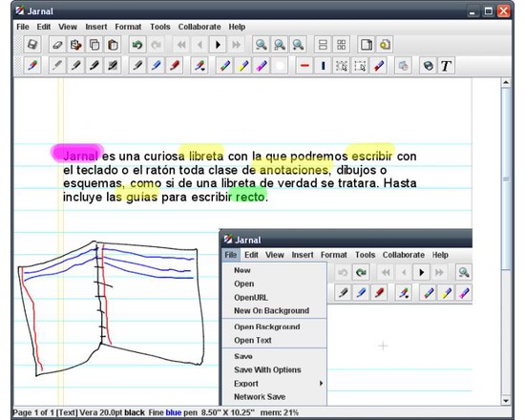The width and height of the screenshot is (525, 420).
Task: Open the File menu in the main menu bar
Action: (23, 27)
